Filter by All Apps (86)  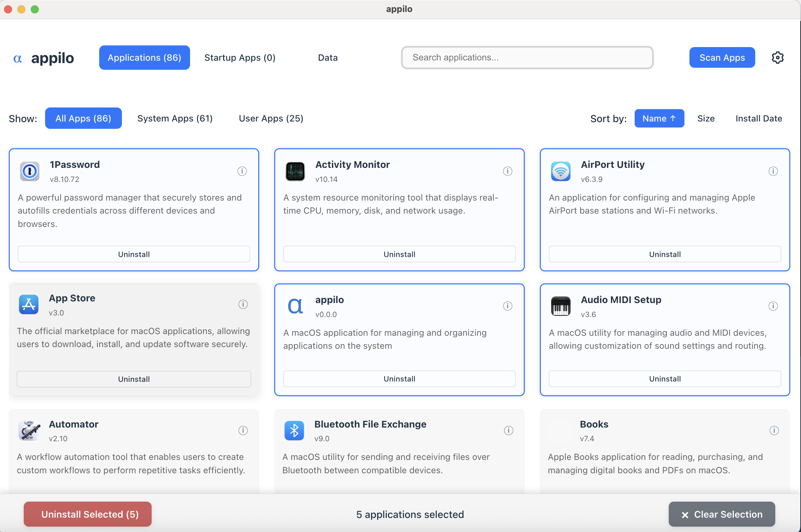coord(83,118)
